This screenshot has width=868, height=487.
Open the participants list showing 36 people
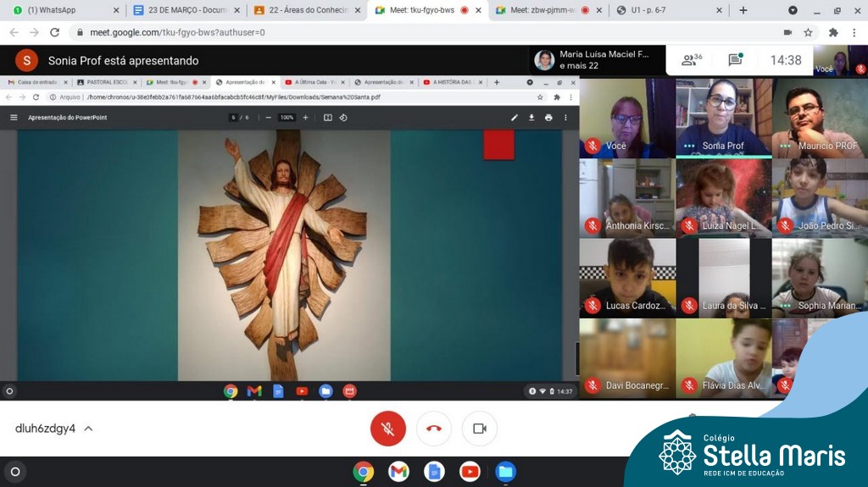(x=693, y=60)
